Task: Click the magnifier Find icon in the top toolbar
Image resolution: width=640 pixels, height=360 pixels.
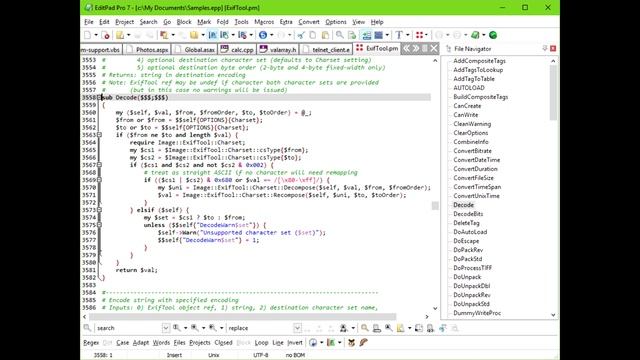Action: [x=340, y=35]
